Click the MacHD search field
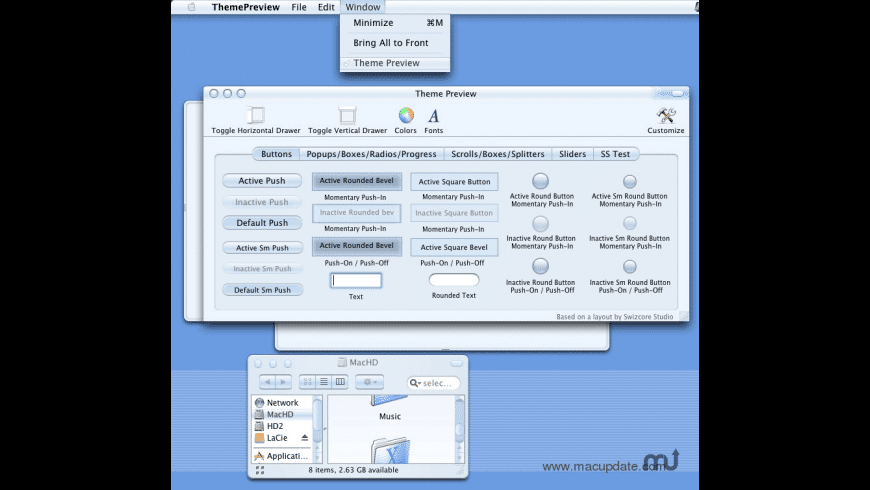 (x=433, y=383)
